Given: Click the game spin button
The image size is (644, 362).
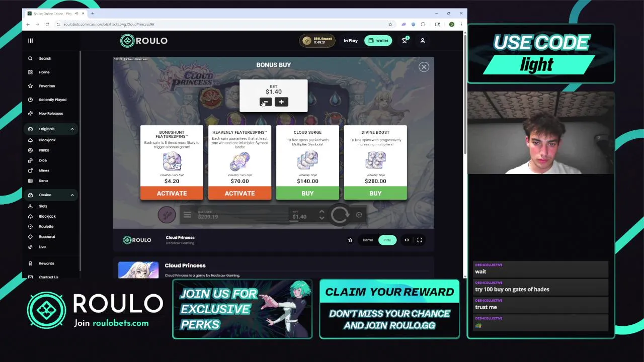Looking at the screenshot, I should click(340, 215).
